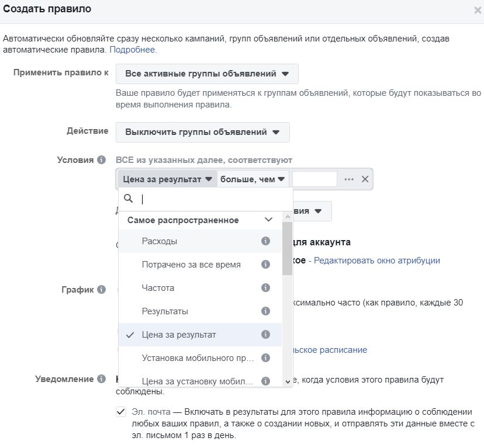Remove the condition using the X icon
The height and width of the screenshot is (448, 484).
coord(365,179)
